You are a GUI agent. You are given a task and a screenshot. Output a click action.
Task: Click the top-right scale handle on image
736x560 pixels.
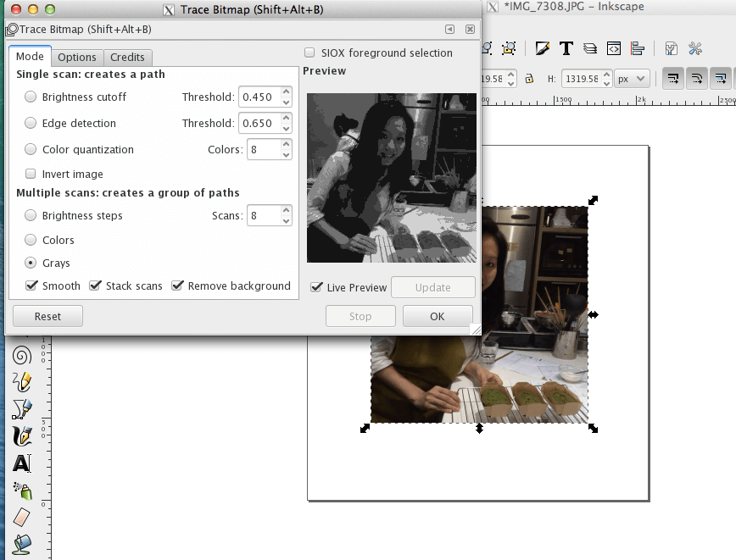593,200
